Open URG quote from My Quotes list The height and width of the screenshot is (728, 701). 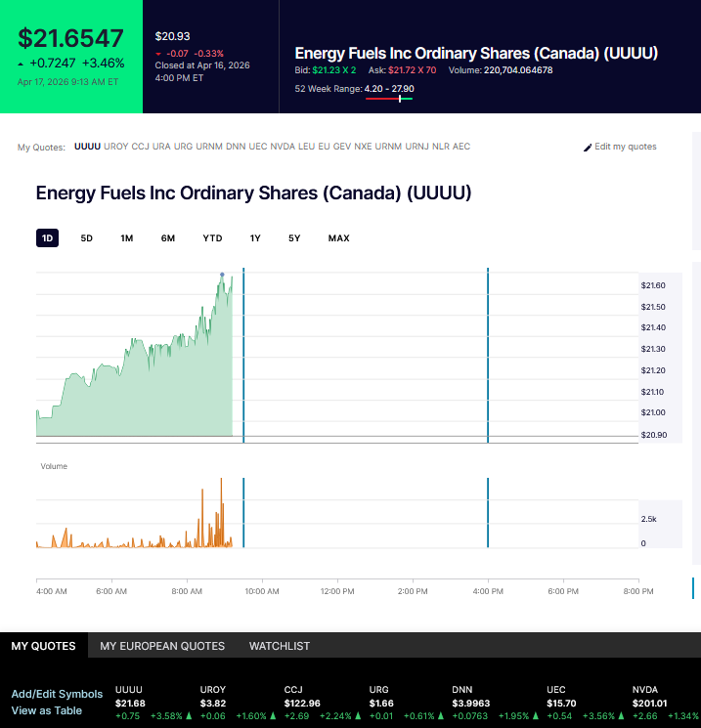183,147
